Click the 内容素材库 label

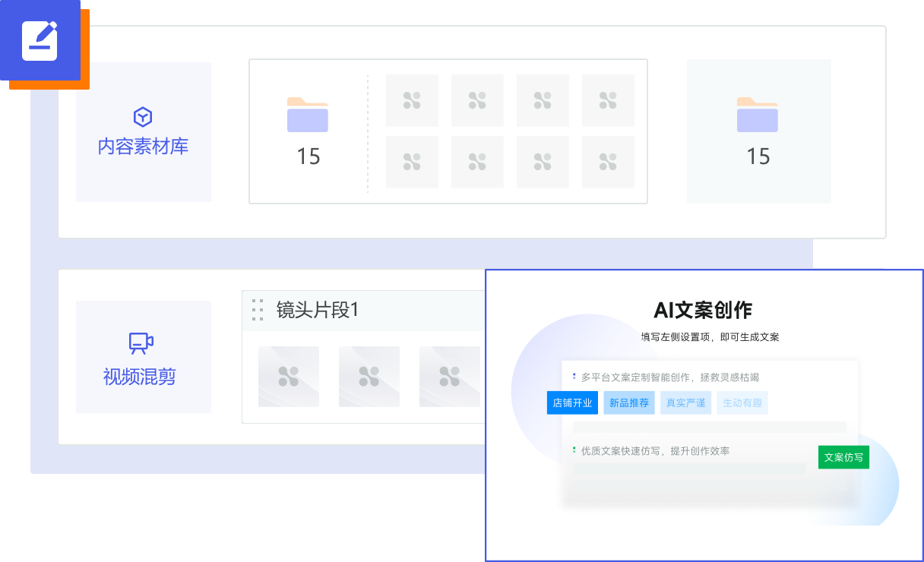click(143, 147)
